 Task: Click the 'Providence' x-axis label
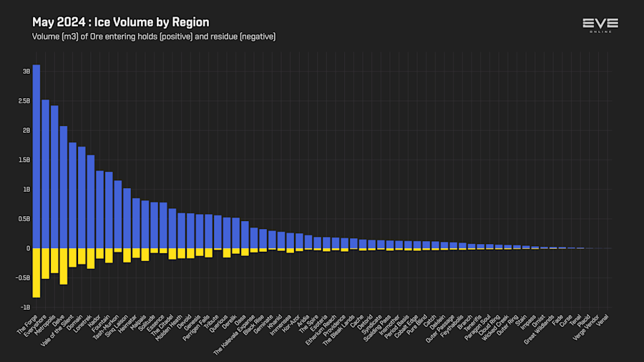[335, 325]
